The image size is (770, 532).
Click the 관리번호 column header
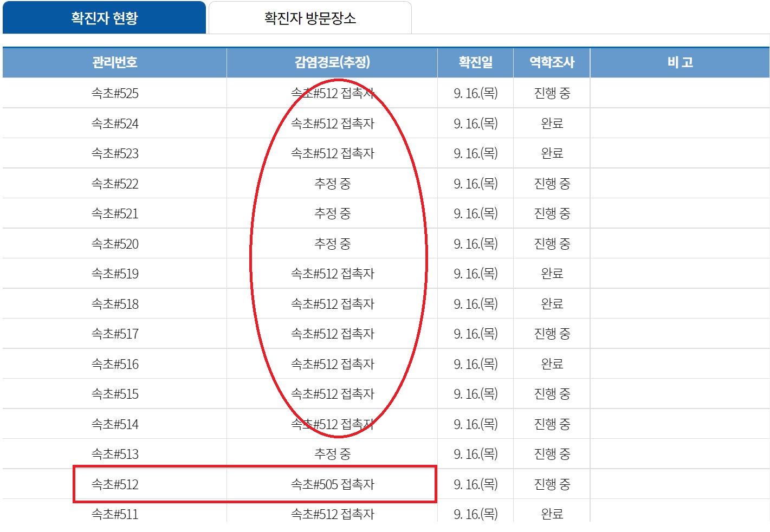coord(115,62)
